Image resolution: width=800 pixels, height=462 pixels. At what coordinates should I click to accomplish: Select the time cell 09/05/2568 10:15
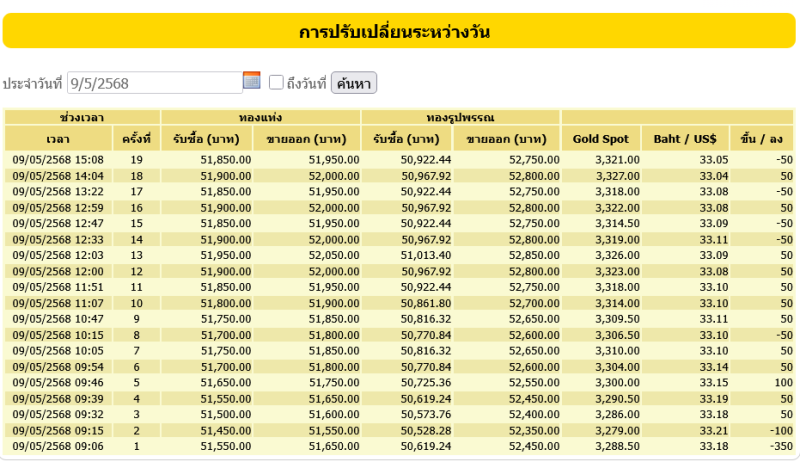(58, 335)
